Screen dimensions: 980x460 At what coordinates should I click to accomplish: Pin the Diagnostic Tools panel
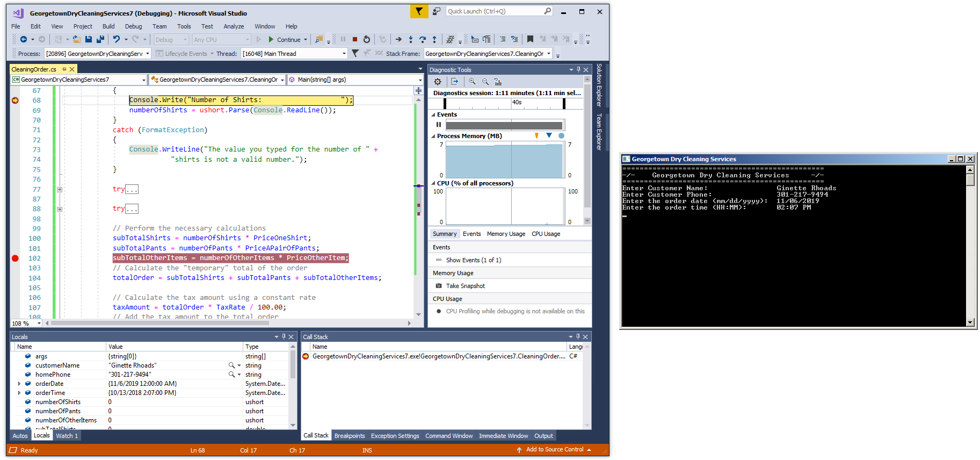pos(578,70)
